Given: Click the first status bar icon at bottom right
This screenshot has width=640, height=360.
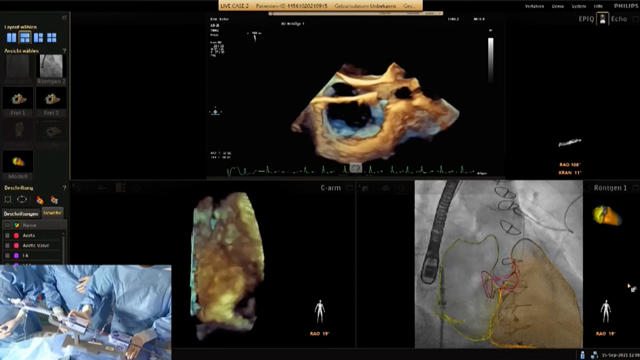Looking at the screenshot, I should pos(582,355).
